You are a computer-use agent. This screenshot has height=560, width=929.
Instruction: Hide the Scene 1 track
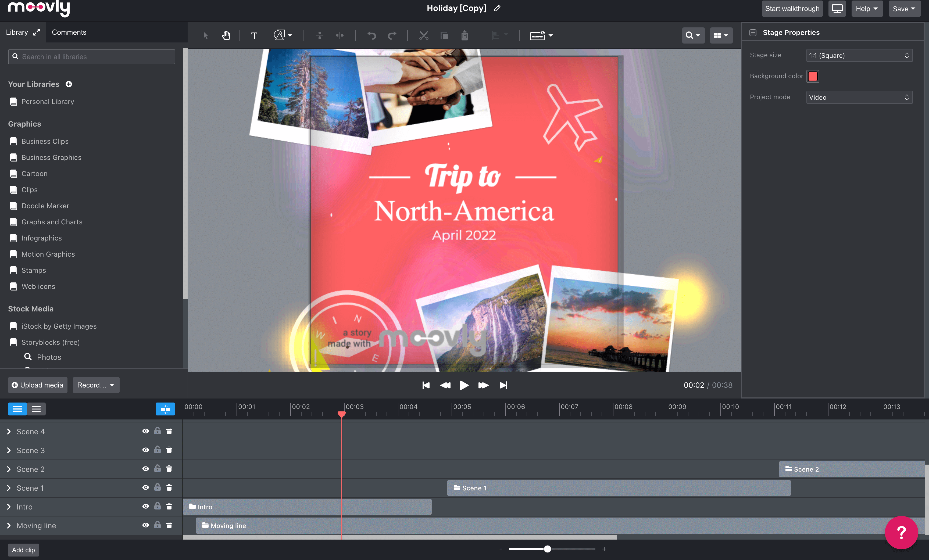pos(145,488)
